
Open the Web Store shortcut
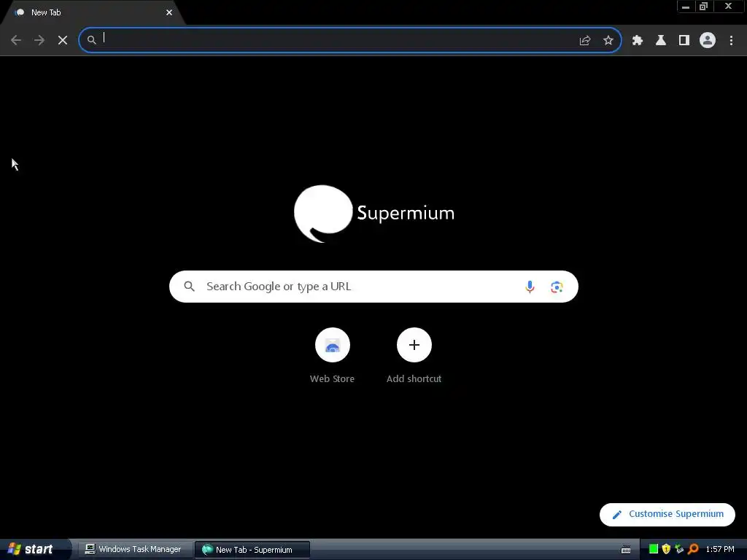pos(333,345)
